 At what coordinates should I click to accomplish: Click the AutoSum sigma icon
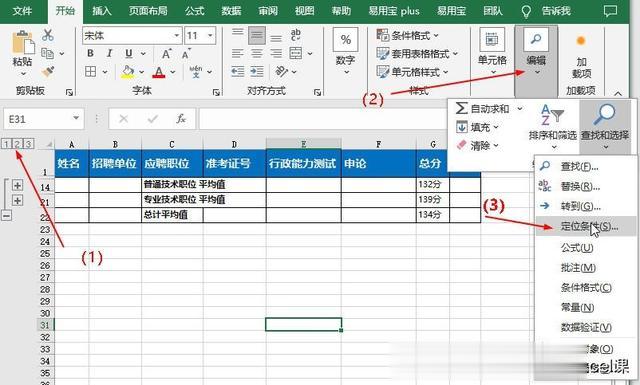pyautogui.click(x=461, y=109)
